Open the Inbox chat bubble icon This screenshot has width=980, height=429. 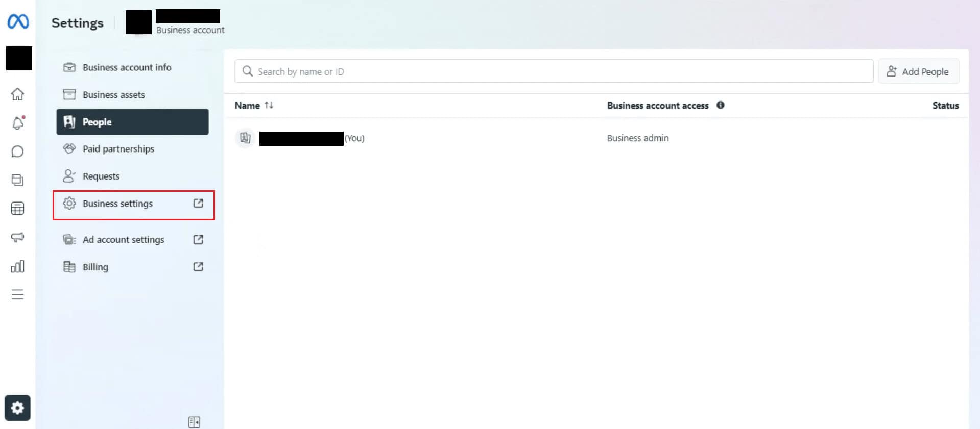pos(17,152)
